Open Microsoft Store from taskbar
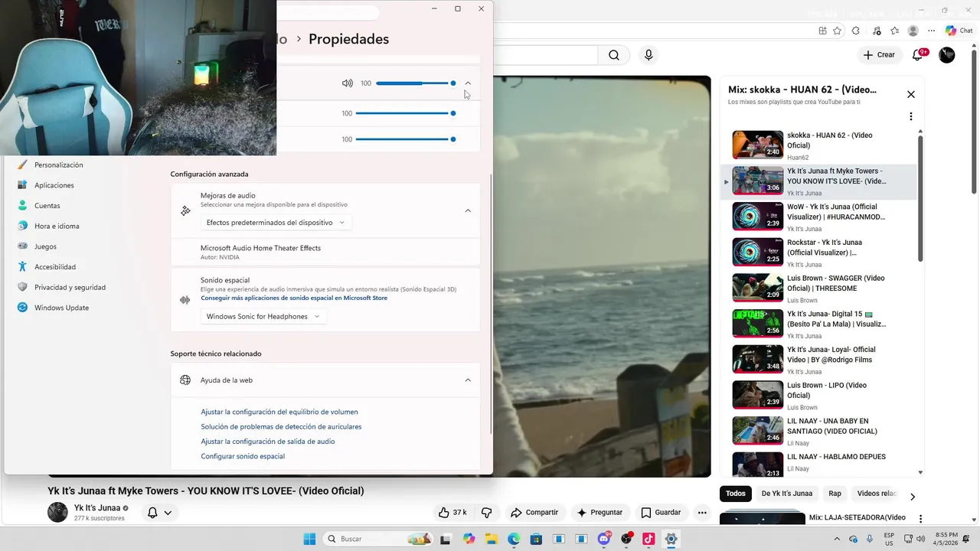This screenshot has width=980, height=551. [537, 539]
